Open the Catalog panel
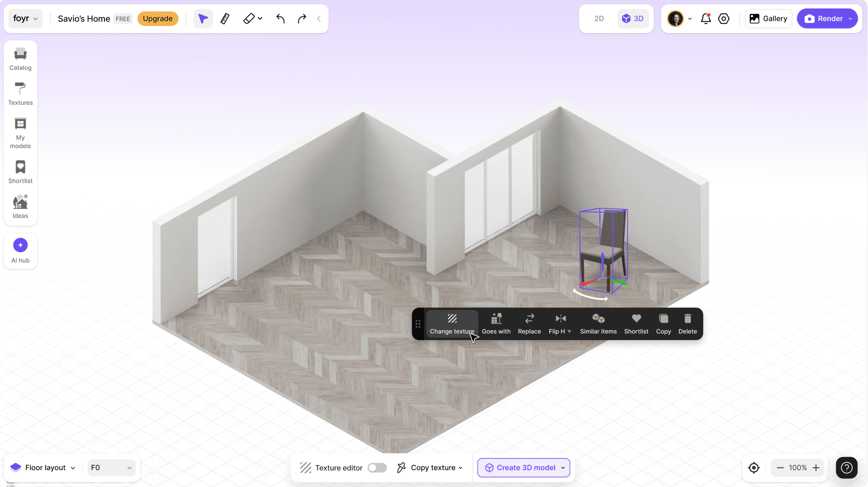This screenshot has width=868, height=487. pyautogui.click(x=20, y=59)
